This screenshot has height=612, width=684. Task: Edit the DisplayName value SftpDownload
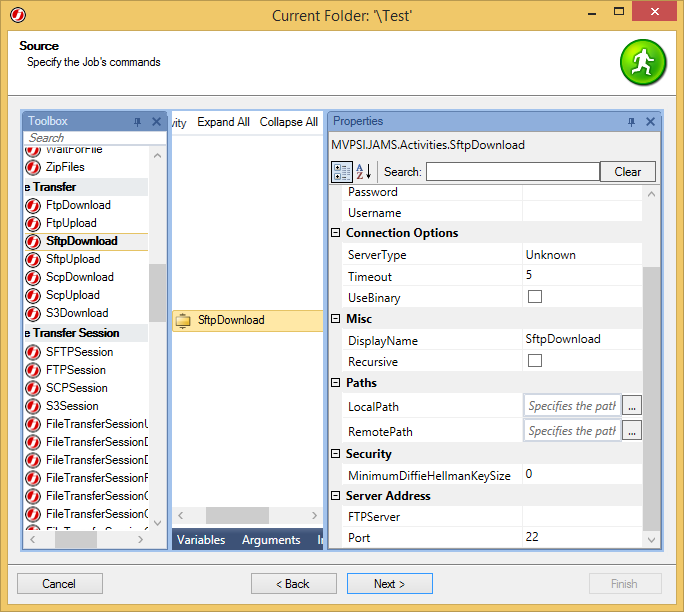click(x=582, y=339)
